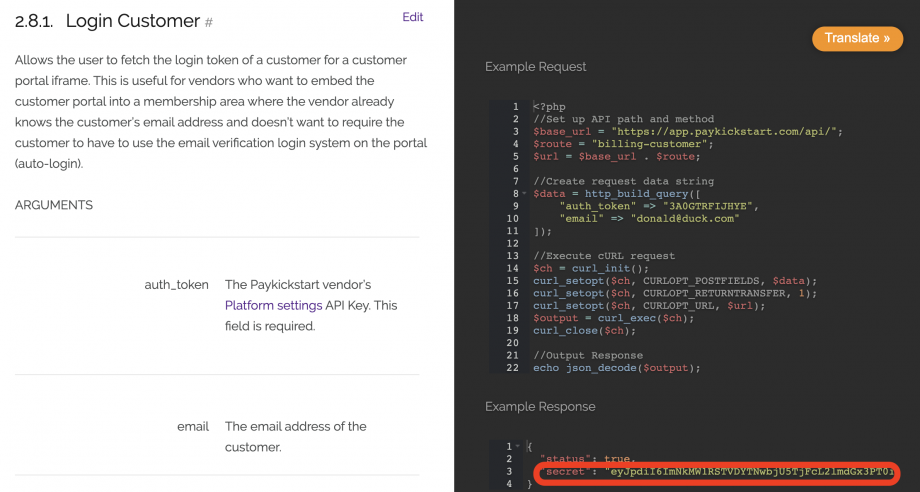Collapse the response fold arrow at line 1

[518, 446]
